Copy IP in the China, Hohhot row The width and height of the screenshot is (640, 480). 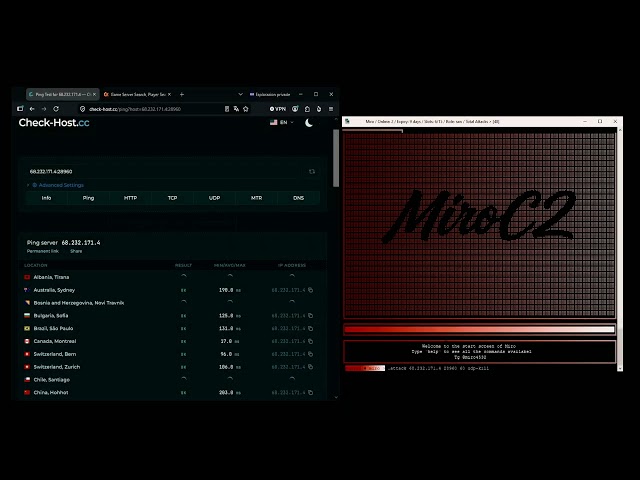pyautogui.click(x=311, y=393)
